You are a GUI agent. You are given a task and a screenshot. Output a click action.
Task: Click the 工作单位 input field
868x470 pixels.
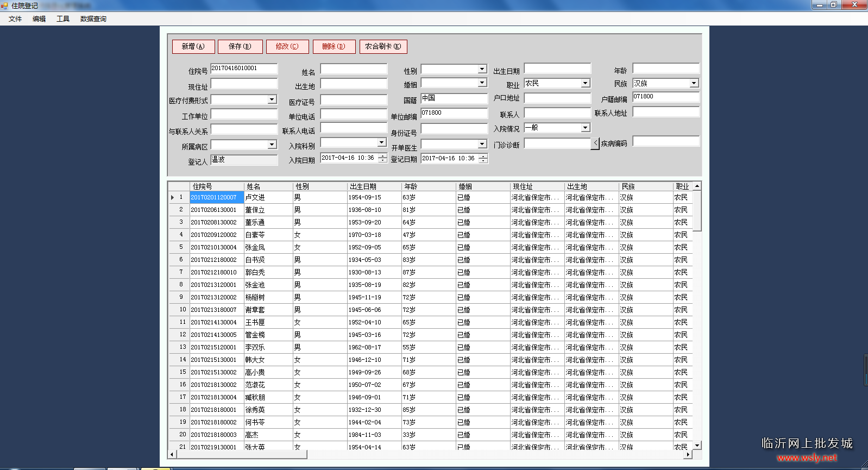click(244, 114)
